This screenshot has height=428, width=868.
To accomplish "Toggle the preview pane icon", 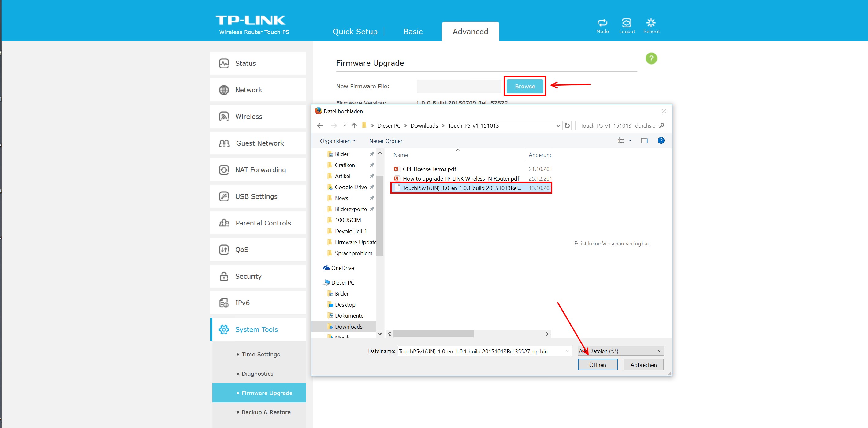I will (644, 140).
